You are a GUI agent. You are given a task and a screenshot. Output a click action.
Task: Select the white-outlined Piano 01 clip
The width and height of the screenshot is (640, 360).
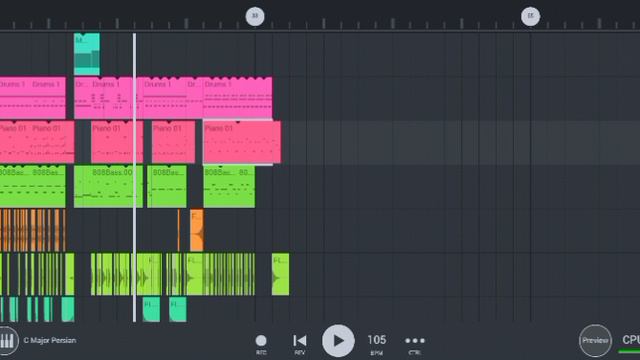click(242, 142)
